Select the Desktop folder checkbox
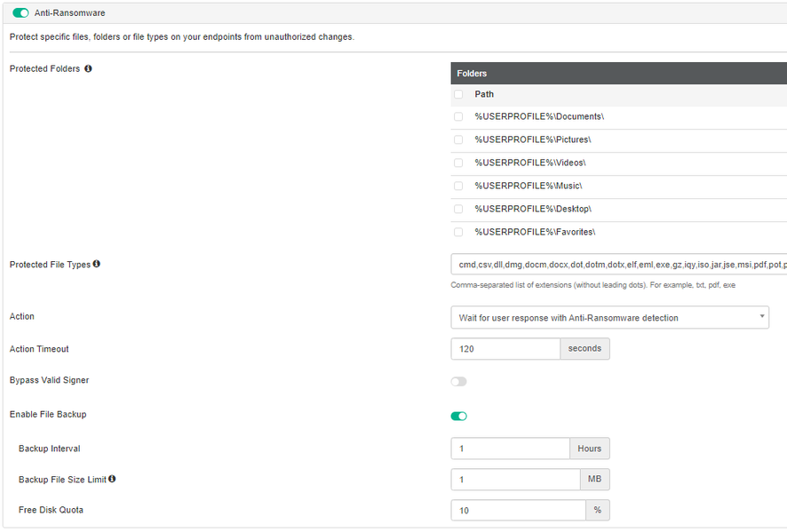 tap(458, 209)
